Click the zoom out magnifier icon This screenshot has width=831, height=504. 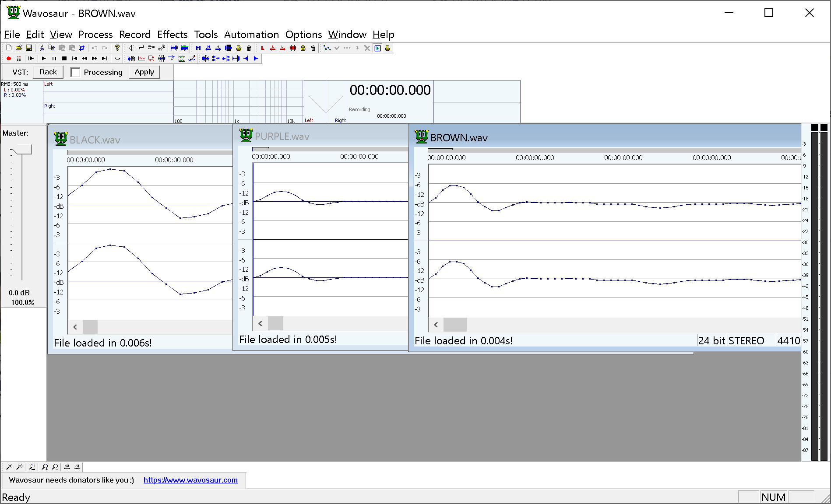point(19,467)
